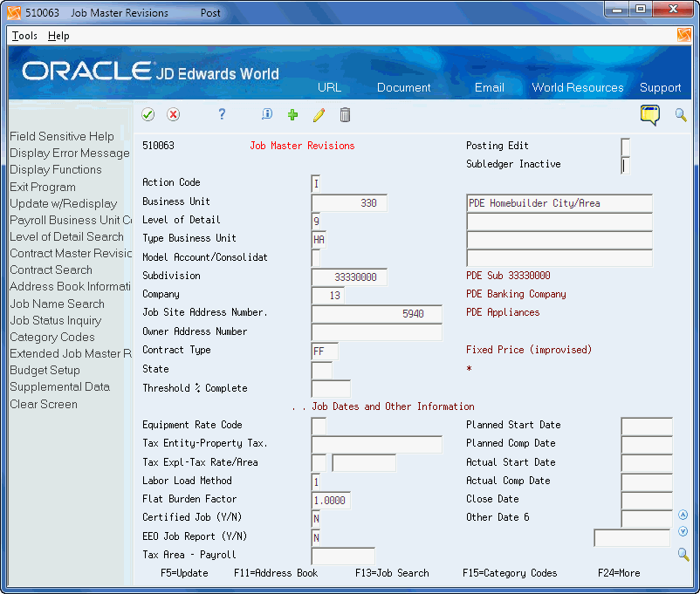700x594 pixels.
Task: Click the URL link in banner
Action: pos(329,87)
